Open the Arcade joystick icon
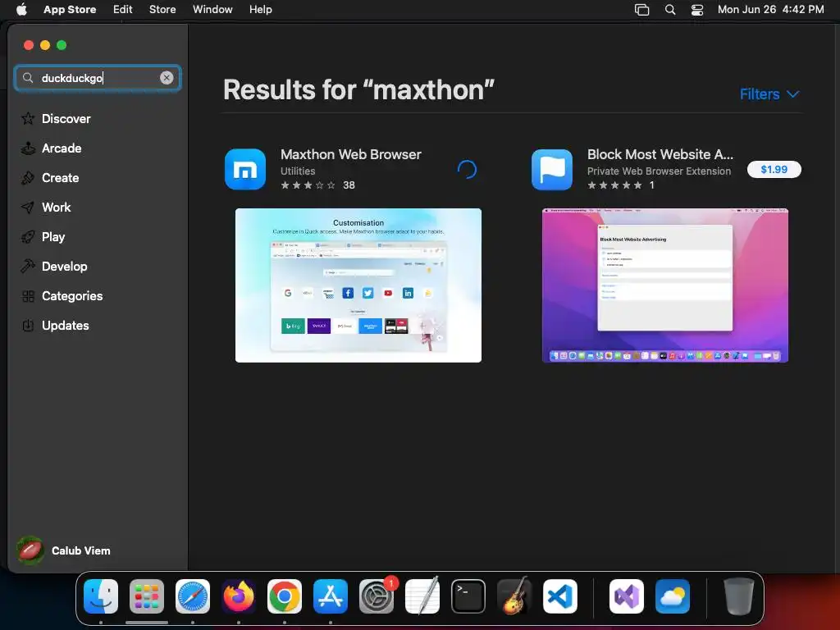Screen dimensions: 840x630 [x=28, y=148]
